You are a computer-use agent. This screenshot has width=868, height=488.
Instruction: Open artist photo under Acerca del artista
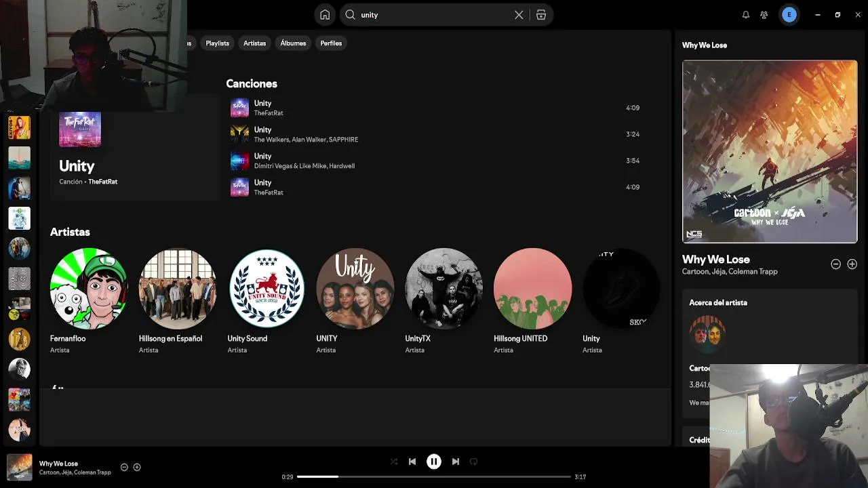point(707,333)
